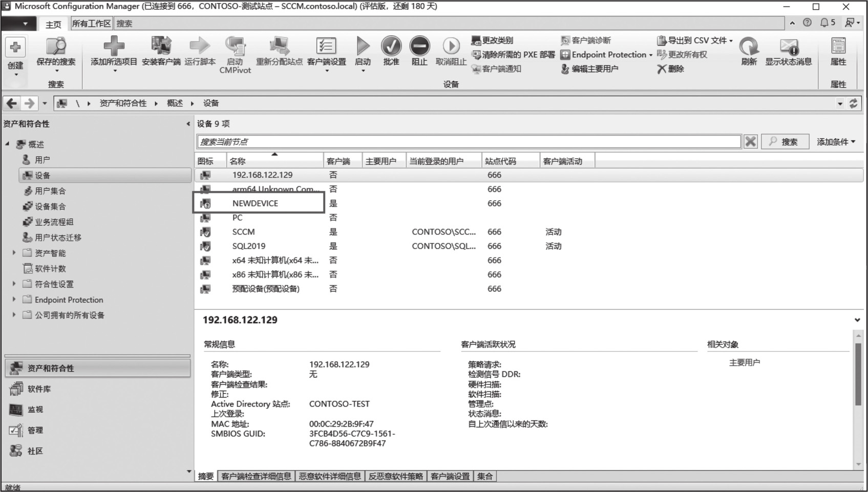Click Clear Required PXE Deployments (清除所需的 PXE 部署)
The width and height of the screenshot is (868, 492).
[513, 55]
